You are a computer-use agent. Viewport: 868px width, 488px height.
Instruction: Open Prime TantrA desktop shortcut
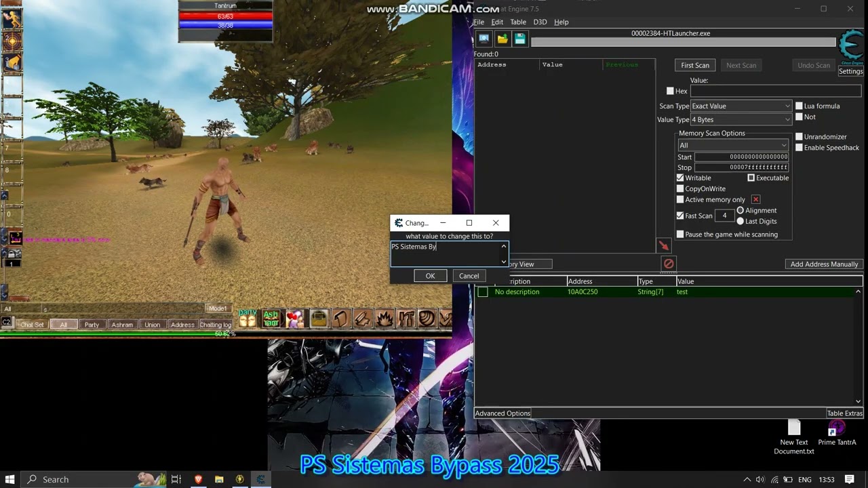coord(837,433)
